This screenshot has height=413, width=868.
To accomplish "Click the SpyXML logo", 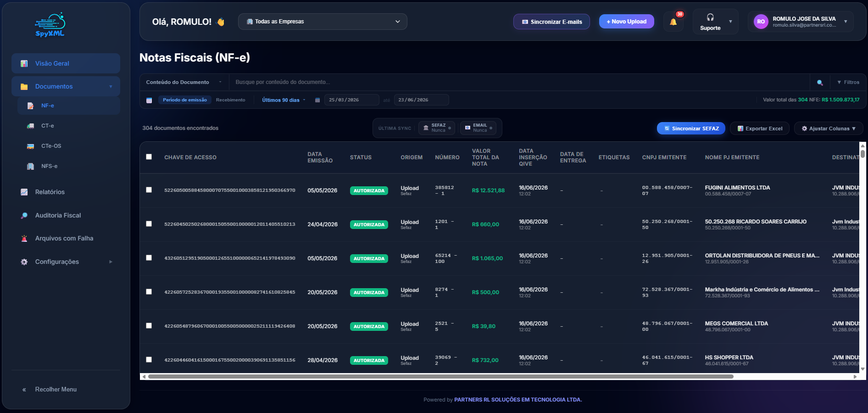I will (x=50, y=25).
